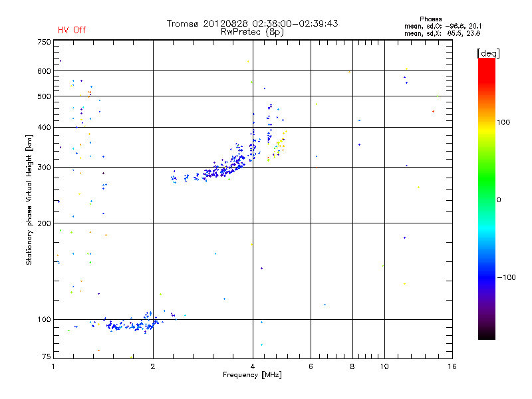Click the x-axis '1' frequency label

pyautogui.click(x=53, y=366)
